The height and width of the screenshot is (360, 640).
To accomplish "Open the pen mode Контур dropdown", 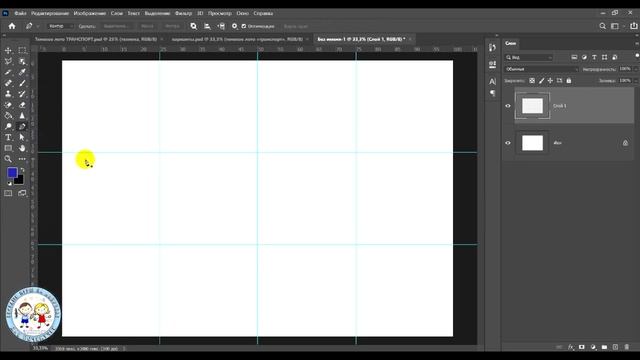I will [60, 26].
